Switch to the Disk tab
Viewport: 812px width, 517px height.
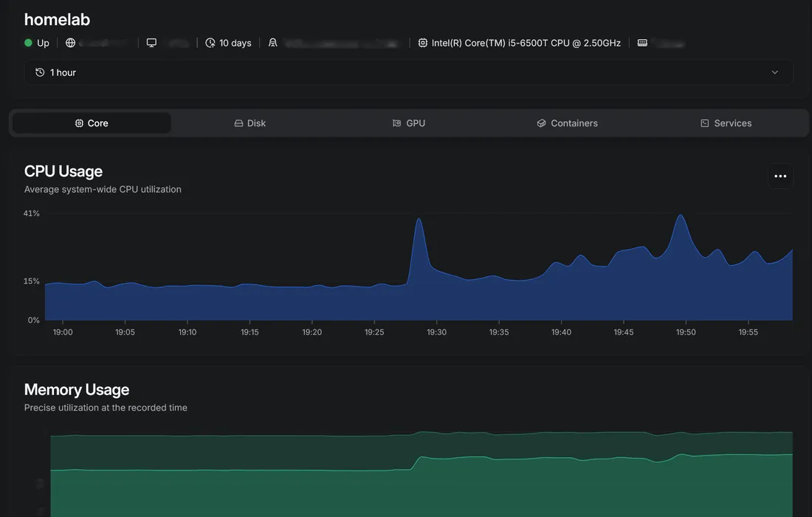click(250, 123)
